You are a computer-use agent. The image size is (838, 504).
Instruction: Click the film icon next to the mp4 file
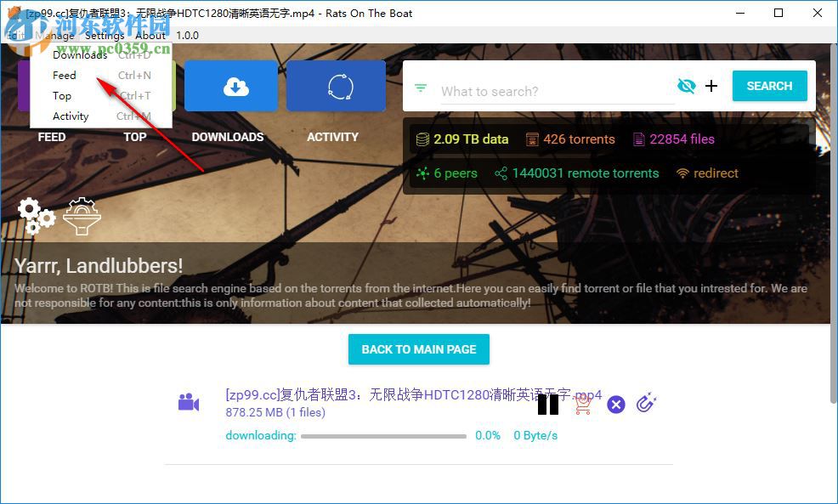click(x=189, y=402)
